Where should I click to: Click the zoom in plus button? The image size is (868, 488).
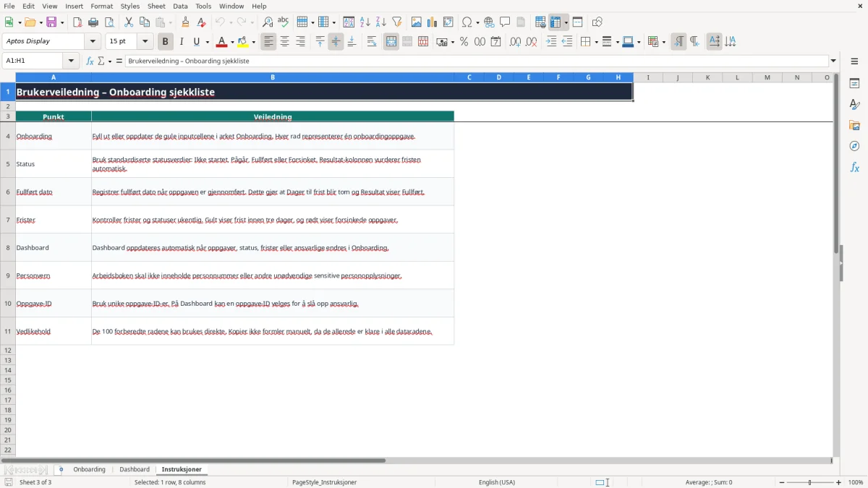click(x=839, y=482)
